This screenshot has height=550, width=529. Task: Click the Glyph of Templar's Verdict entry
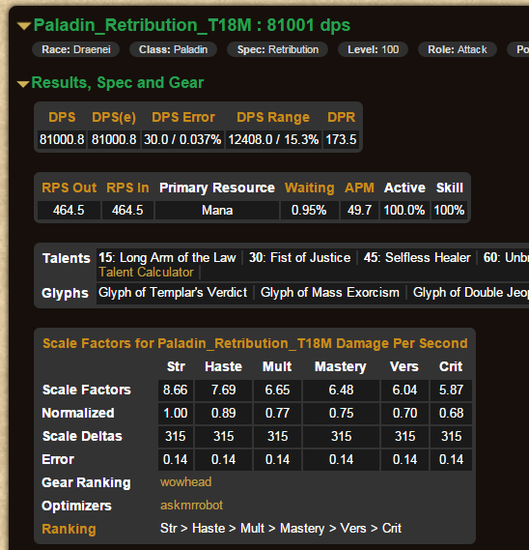173,293
